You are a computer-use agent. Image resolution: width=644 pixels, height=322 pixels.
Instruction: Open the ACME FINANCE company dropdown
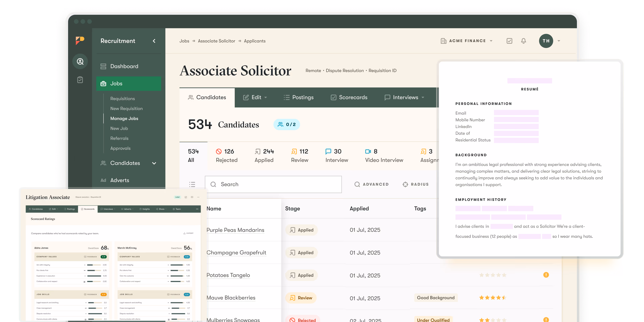pos(467,41)
